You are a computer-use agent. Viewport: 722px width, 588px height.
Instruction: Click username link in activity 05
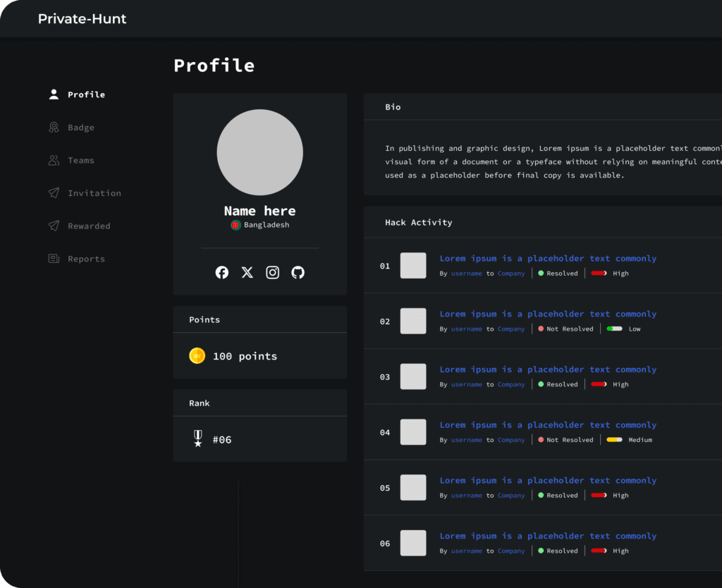tap(467, 496)
